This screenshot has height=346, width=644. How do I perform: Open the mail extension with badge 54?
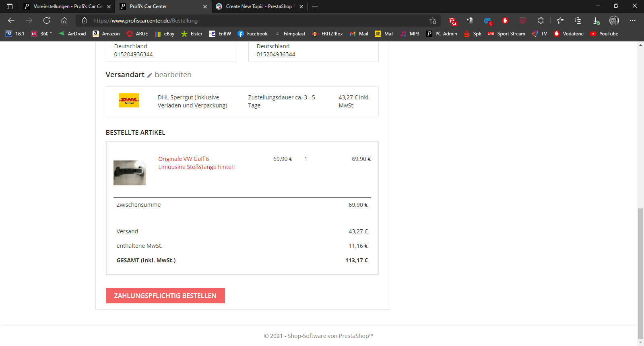click(x=452, y=21)
